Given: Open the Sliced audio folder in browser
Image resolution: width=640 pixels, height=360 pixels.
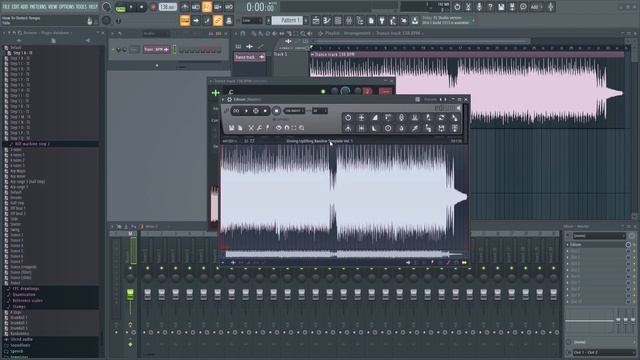Looking at the screenshot, I should click(x=21, y=340).
